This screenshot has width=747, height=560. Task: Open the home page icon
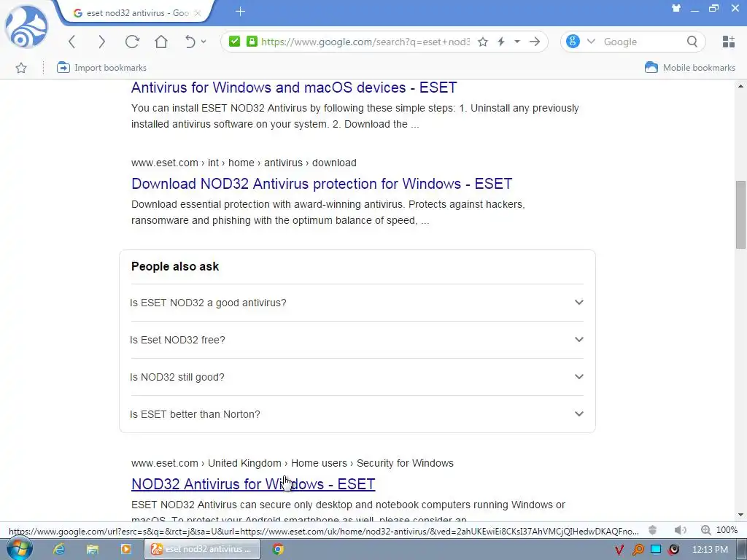(161, 42)
